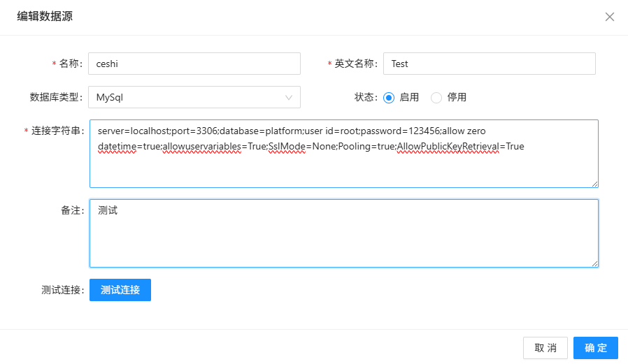Click the 确定 button
Image resolution: width=628 pixels, height=364 pixels.
596,348
